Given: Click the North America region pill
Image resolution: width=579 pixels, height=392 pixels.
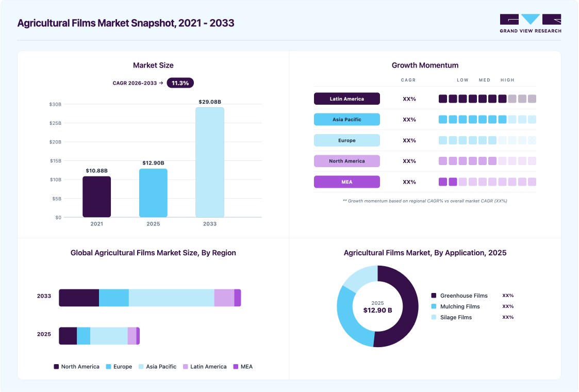Looking at the screenshot, I should [347, 161].
